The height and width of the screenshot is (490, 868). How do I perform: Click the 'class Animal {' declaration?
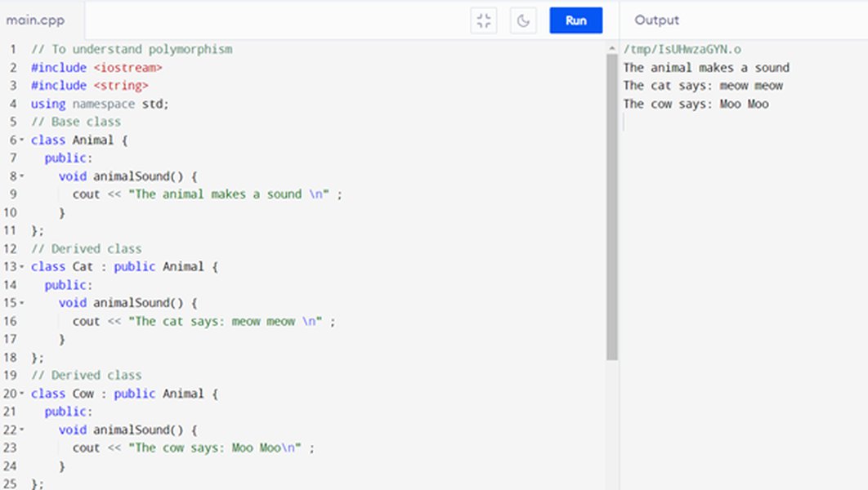click(79, 140)
